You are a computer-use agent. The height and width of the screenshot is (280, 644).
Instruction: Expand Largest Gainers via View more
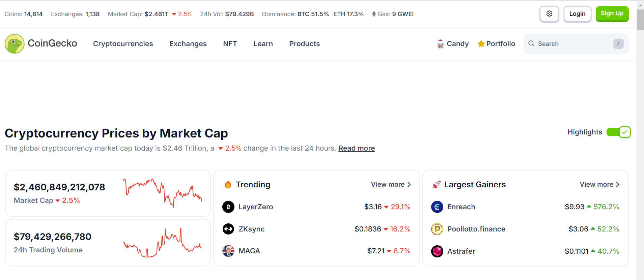[600, 185]
